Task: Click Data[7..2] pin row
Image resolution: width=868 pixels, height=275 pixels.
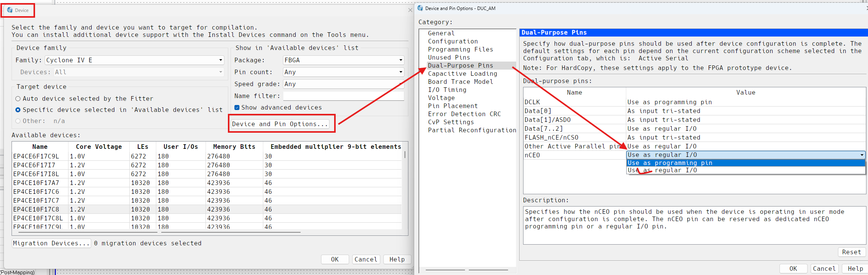Action: click(694, 129)
